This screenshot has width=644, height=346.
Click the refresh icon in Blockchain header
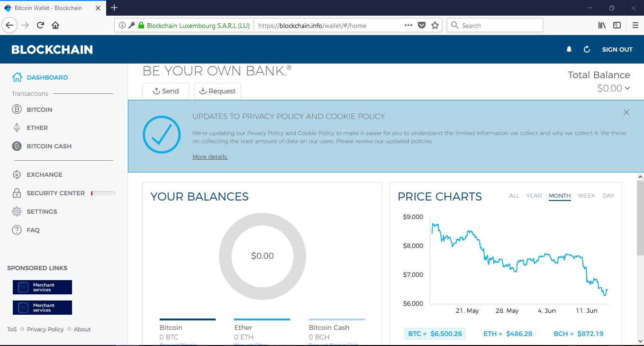pos(587,49)
